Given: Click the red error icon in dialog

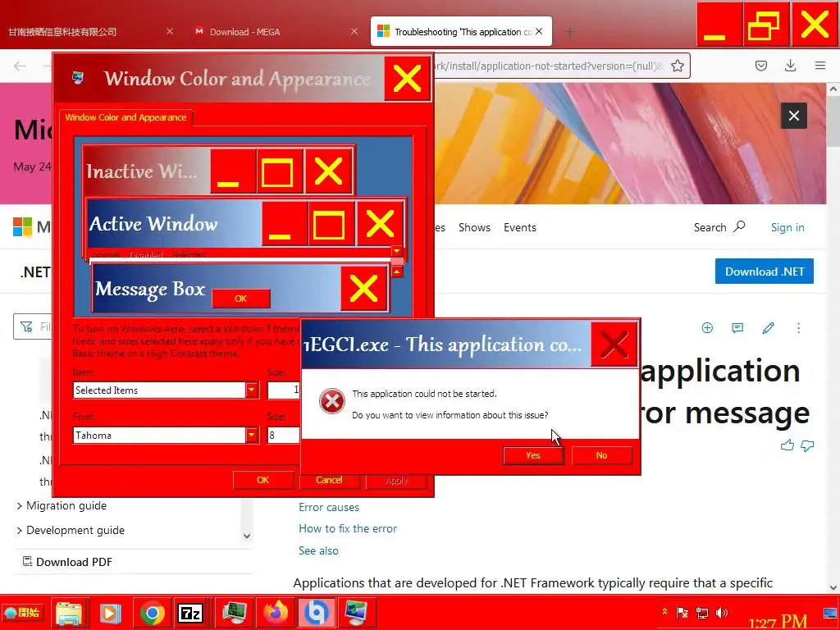Looking at the screenshot, I should [332, 401].
